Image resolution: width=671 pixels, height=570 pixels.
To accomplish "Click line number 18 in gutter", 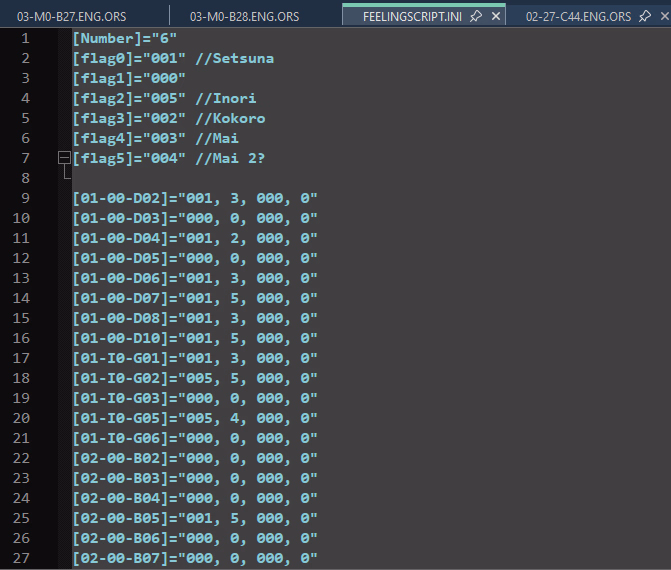I will click(21, 378).
